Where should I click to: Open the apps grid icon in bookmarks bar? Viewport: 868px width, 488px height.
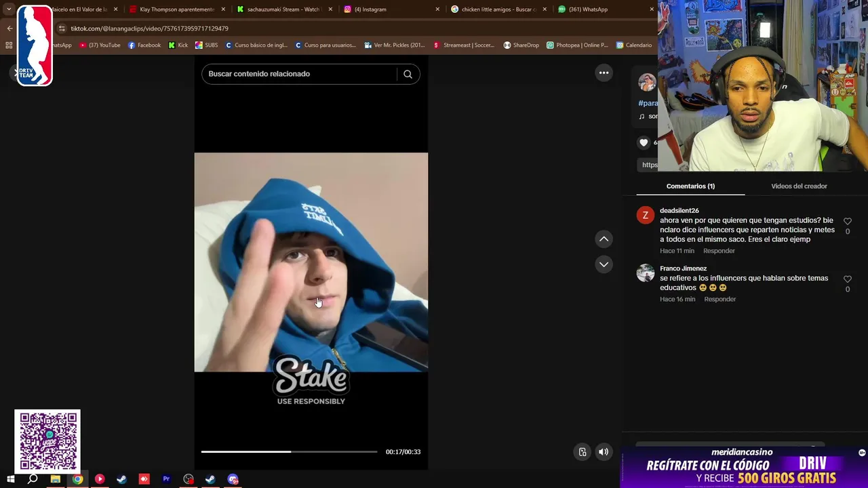tap(9, 45)
